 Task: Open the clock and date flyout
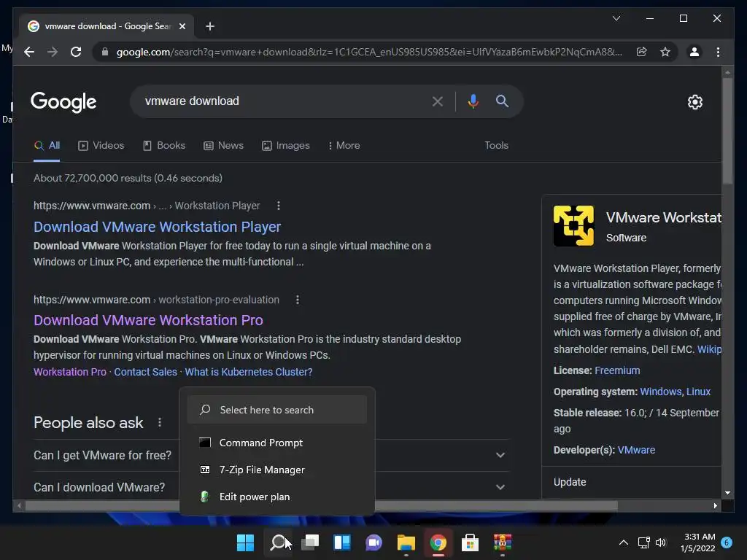coord(699,542)
